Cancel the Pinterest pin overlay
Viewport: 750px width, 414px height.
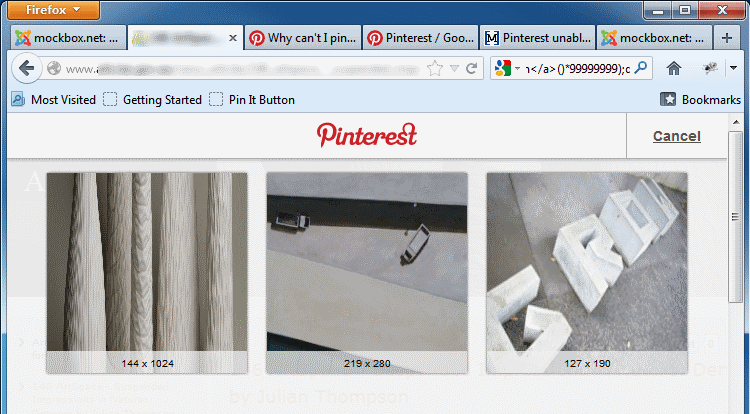tap(676, 136)
